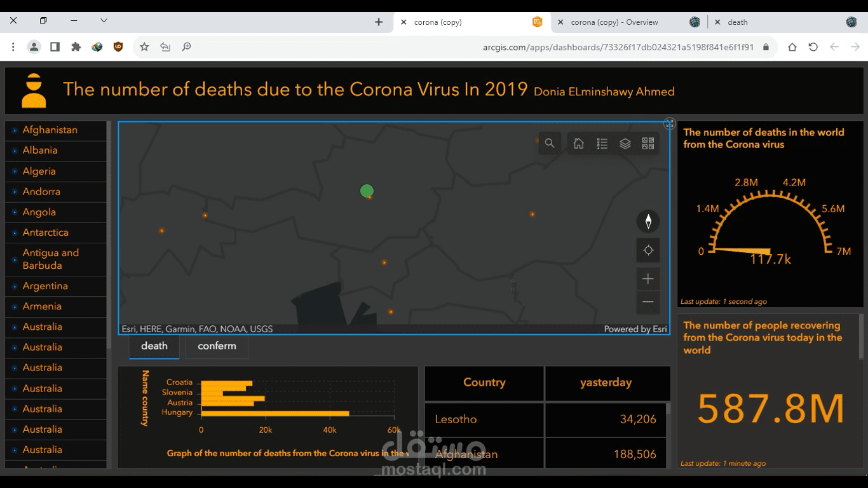Click the Hungary bar in the deaths chart
868x488 pixels.
click(273, 412)
